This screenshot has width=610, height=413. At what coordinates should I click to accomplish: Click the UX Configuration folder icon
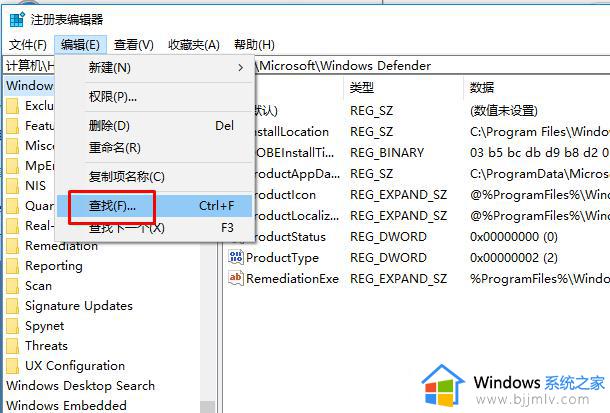(x=12, y=366)
